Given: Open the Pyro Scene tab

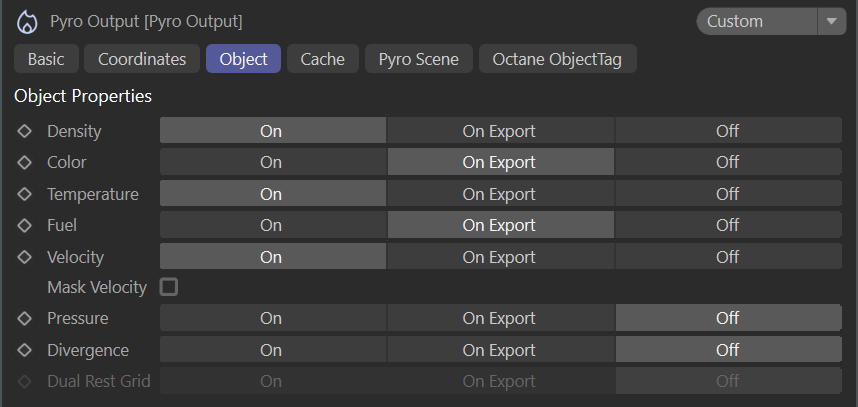Looking at the screenshot, I should tap(418, 59).
